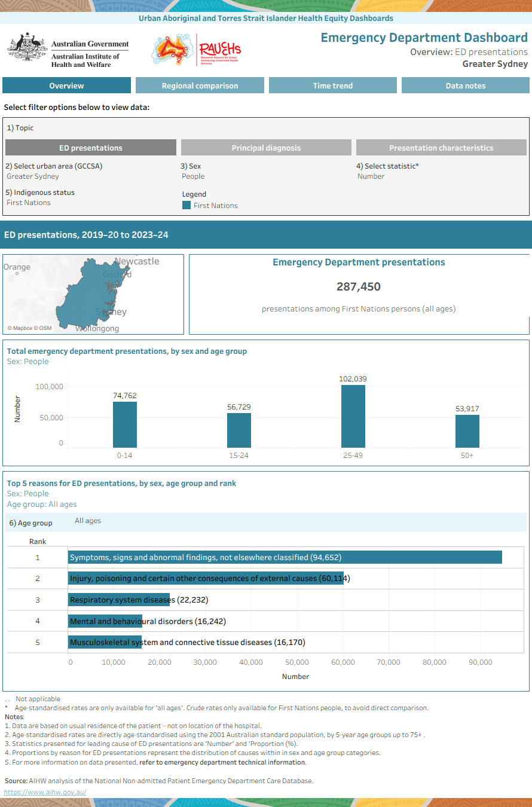Go to the Data notes tab
This screenshot has height=807, width=532.
click(x=466, y=85)
